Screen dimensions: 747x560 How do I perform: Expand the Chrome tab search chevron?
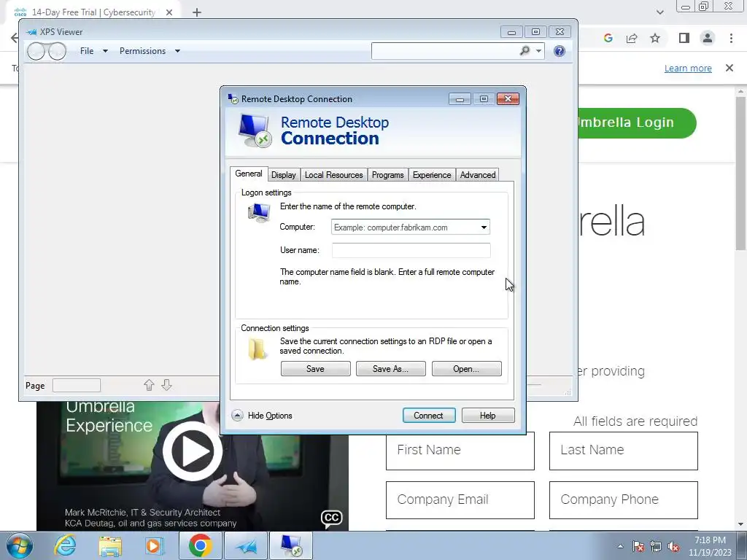(x=659, y=12)
